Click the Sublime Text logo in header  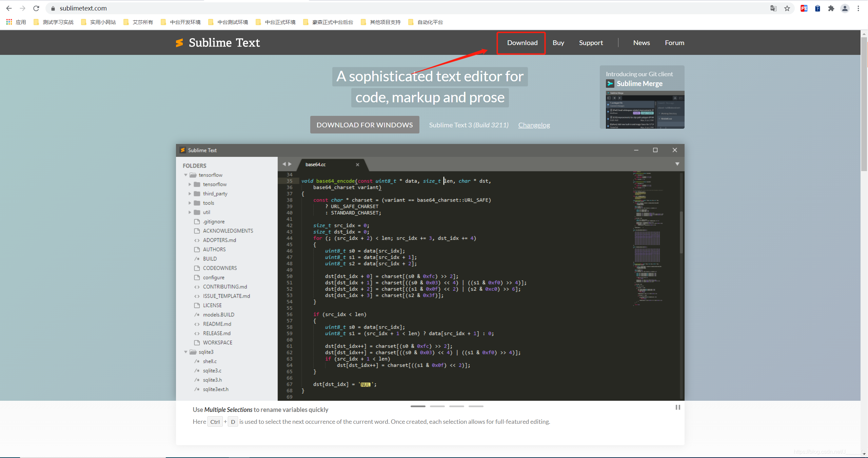pos(180,43)
